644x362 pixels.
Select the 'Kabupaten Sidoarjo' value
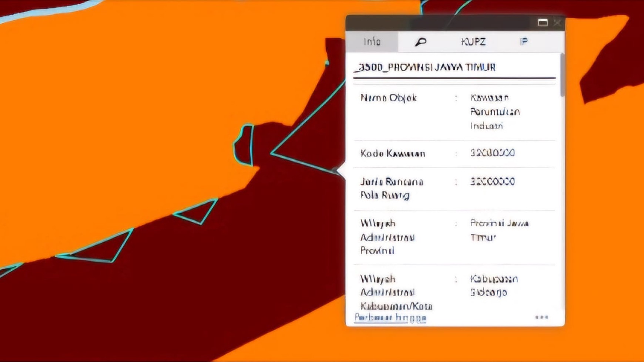tap(494, 285)
